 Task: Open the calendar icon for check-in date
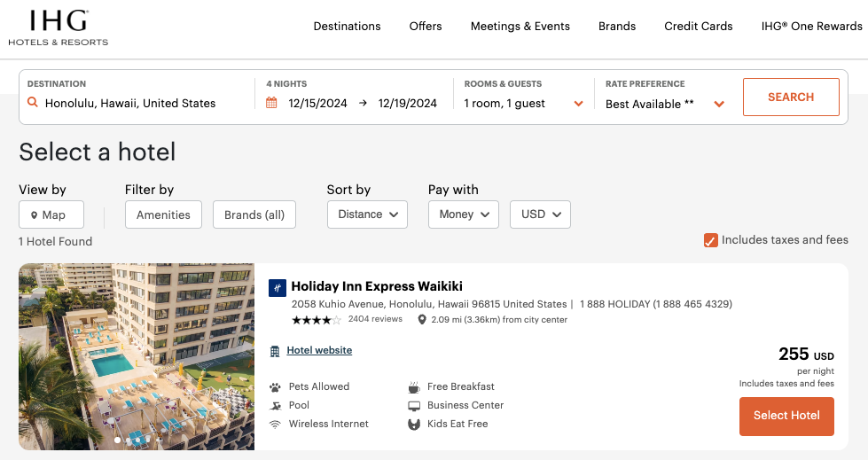pyautogui.click(x=271, y=103)
